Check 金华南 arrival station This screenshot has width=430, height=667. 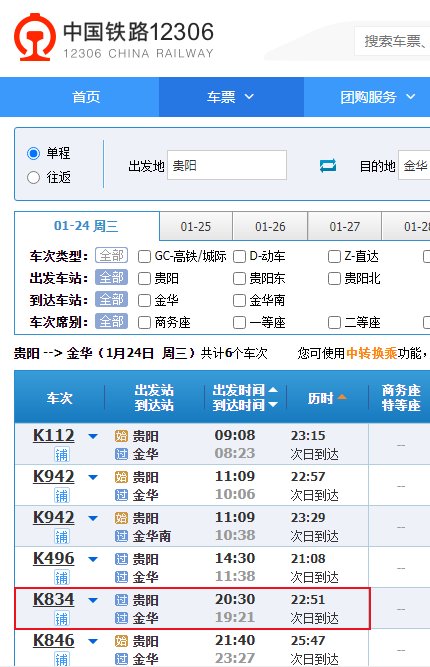point(239,301)
